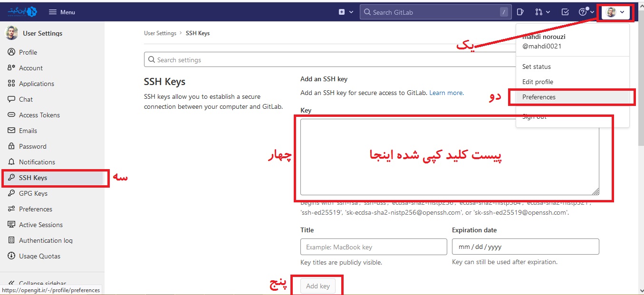Screen dimensions: 644x295
Task: Click the SSH Keys section heading
Action: [164, 82]
